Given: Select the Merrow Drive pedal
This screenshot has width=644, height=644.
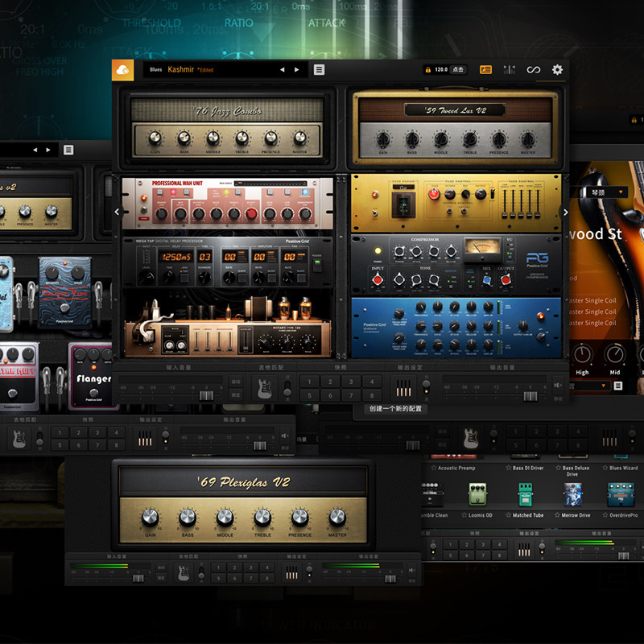Looking at the screenshot, I should [572, 494].
